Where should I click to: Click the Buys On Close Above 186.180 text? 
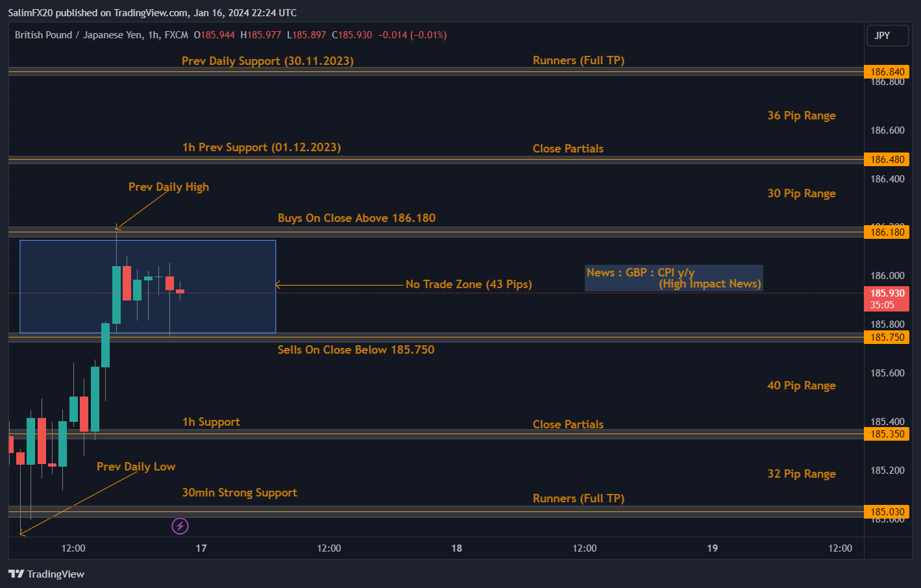[356, 218]
